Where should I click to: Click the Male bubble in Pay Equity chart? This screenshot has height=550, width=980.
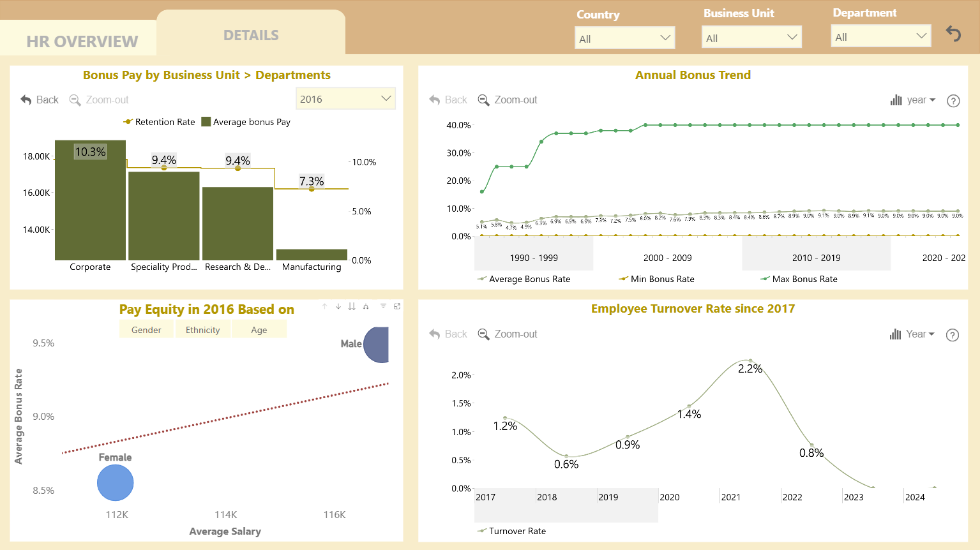point(376,345)
